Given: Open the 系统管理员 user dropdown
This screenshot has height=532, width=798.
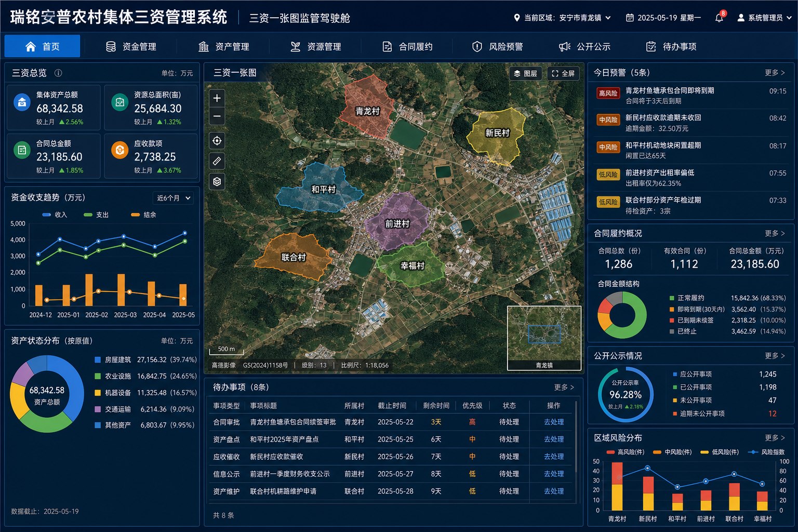Looking at the screenshot, I should 764,18.
